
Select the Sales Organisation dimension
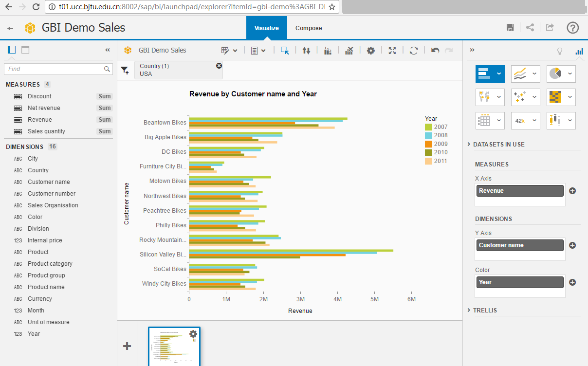coord(53,205)
